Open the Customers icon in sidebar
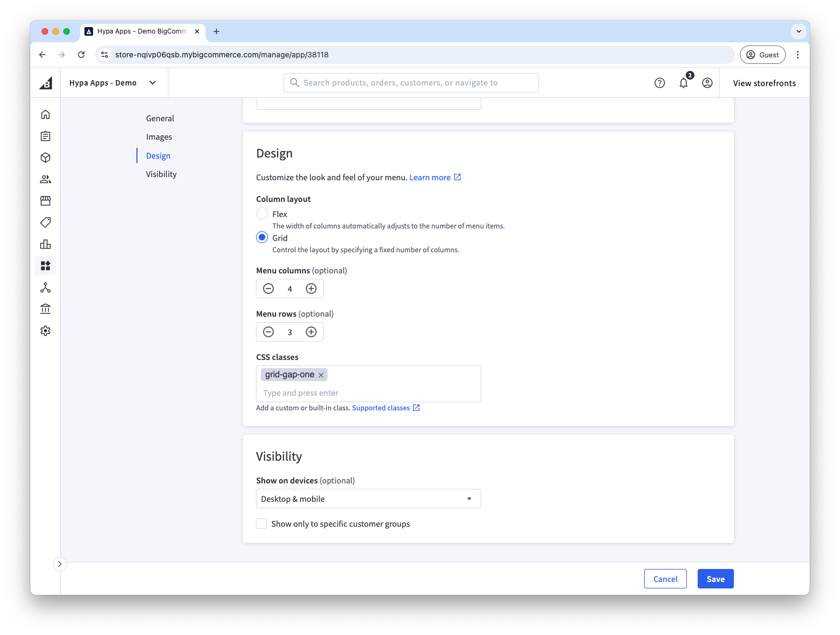Screen dimensions: 840x635 (45, 179)
